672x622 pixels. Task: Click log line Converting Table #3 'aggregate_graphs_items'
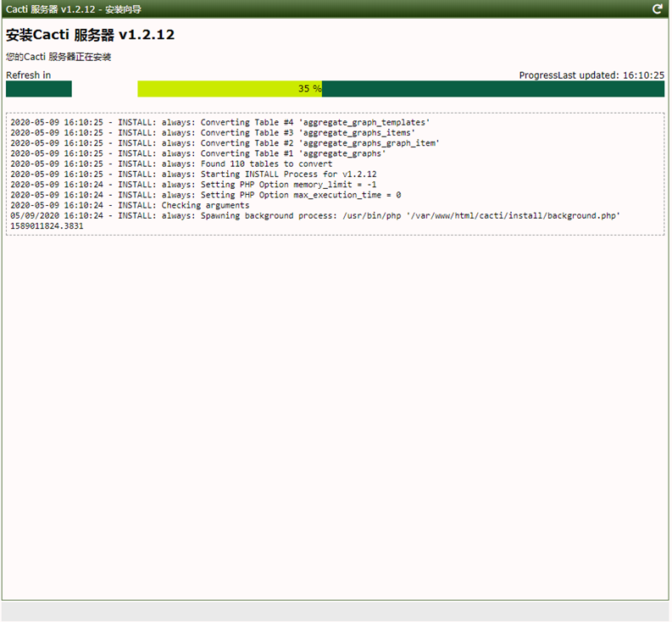pos(213,133)
